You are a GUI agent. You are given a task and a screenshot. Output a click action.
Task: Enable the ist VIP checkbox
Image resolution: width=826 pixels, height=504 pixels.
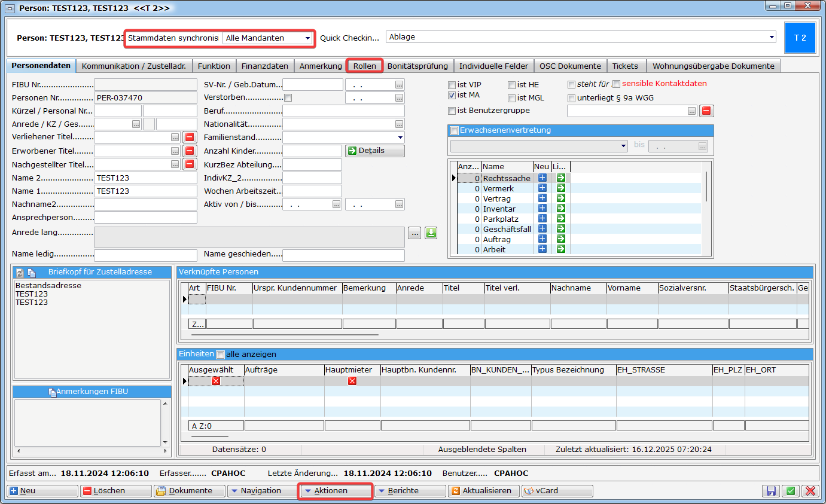pos(452,85)
